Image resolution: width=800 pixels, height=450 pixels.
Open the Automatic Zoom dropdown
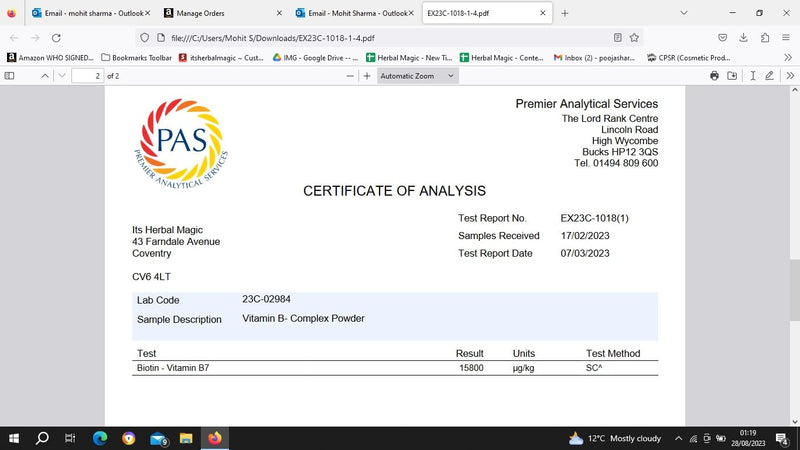pyautogui.click(x=418, y=76)
